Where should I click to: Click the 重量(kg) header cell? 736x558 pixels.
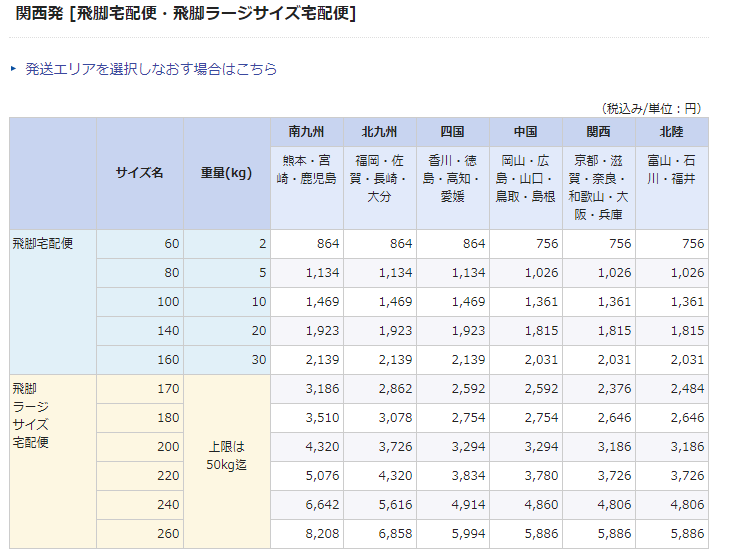coord(226,173)
